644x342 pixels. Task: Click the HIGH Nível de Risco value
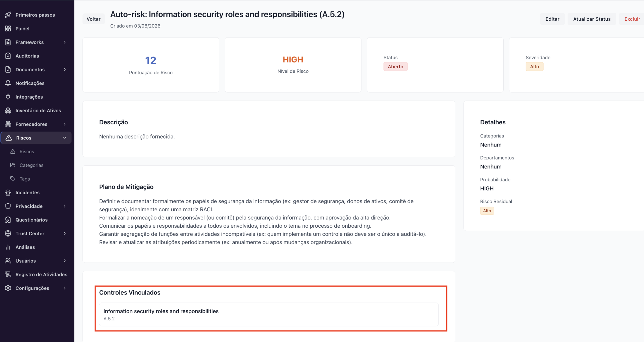tap(293, 60)
